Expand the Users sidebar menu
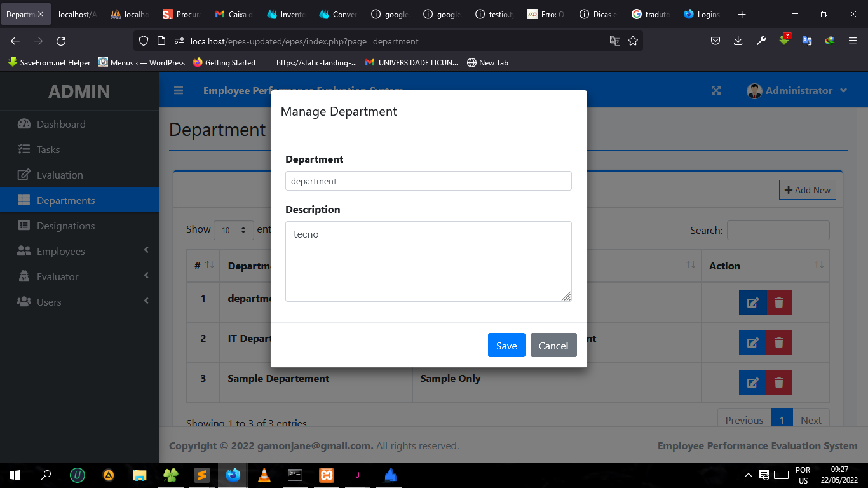868x488 pixels. click(79, 302)
